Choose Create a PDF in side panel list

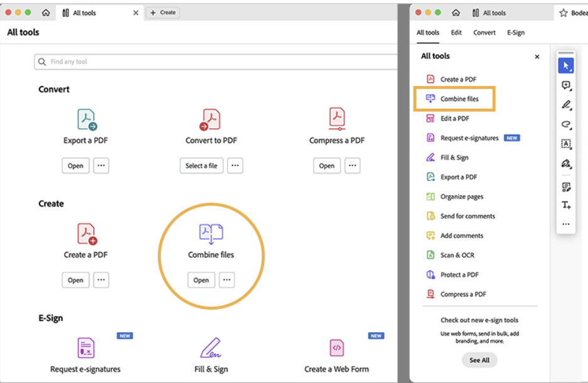click(452, 79)
